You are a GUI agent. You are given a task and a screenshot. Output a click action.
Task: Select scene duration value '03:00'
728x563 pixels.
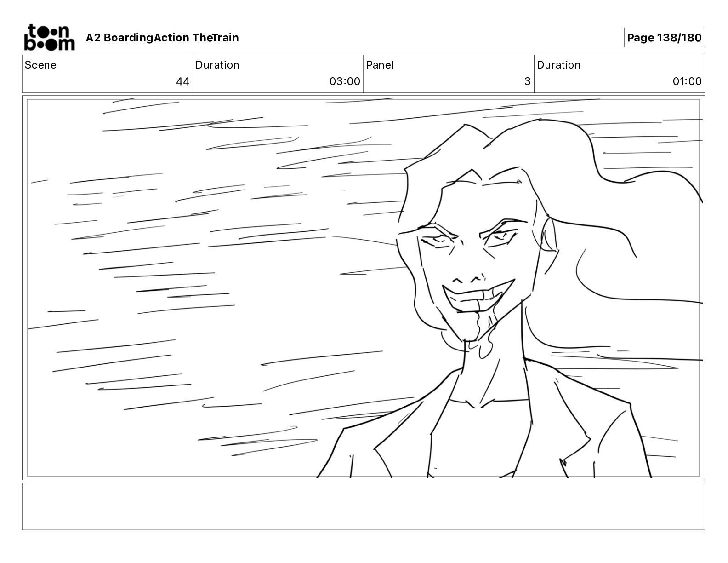[345, 81]
